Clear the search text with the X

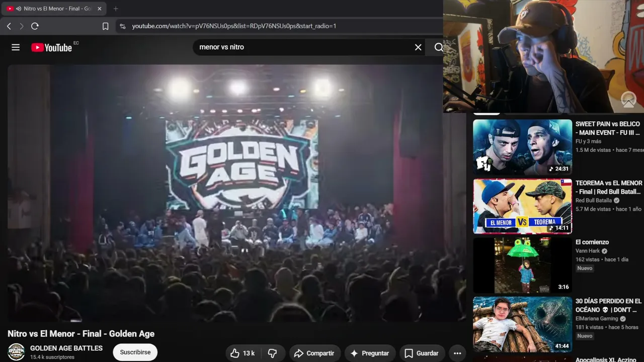click(418, 47)
